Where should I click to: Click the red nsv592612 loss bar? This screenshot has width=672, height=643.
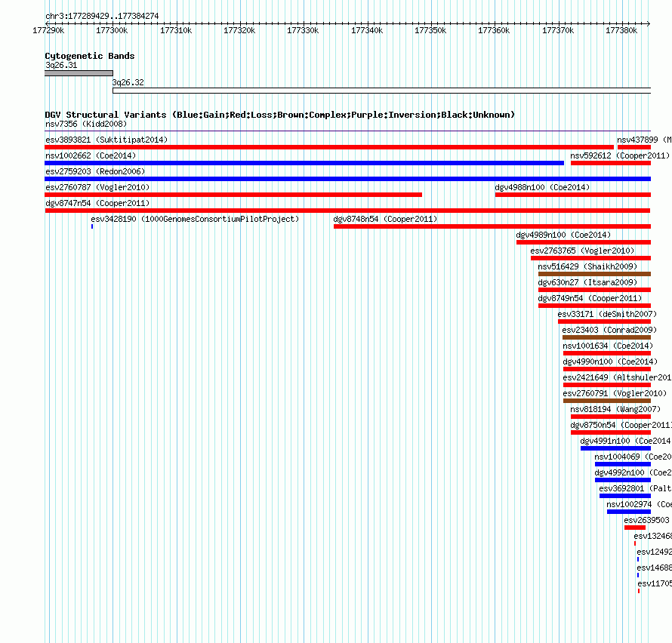[611, 163]
